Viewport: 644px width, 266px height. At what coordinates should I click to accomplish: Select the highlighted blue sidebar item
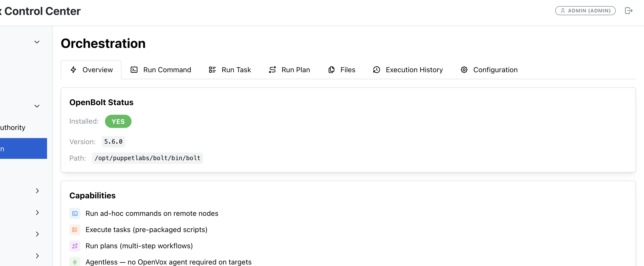pyautogui.click(x=24, y=148)
